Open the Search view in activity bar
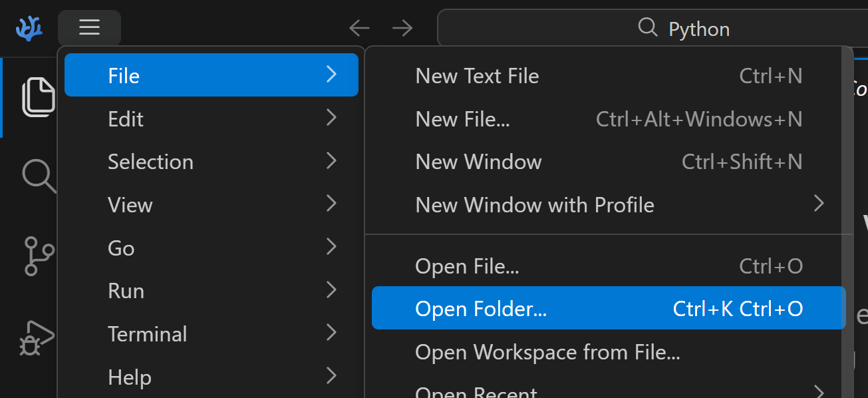The image size is (868, 398). point(38,176)
